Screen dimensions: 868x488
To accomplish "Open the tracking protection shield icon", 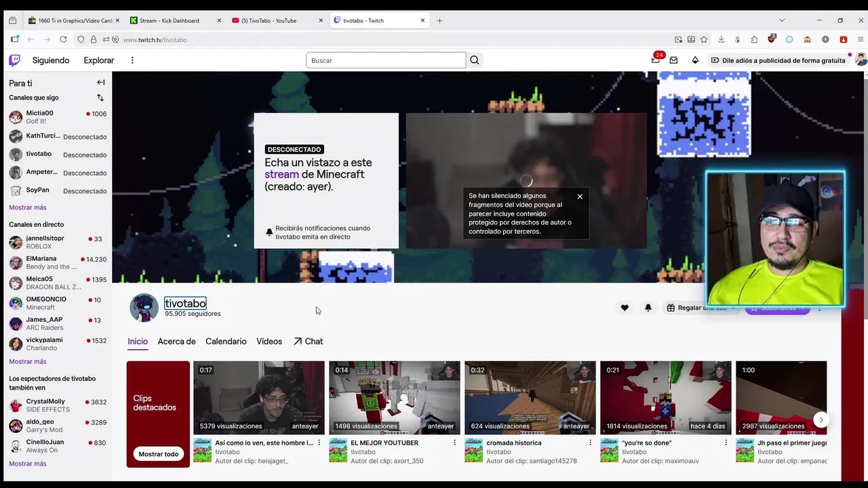I will (81, 39).
